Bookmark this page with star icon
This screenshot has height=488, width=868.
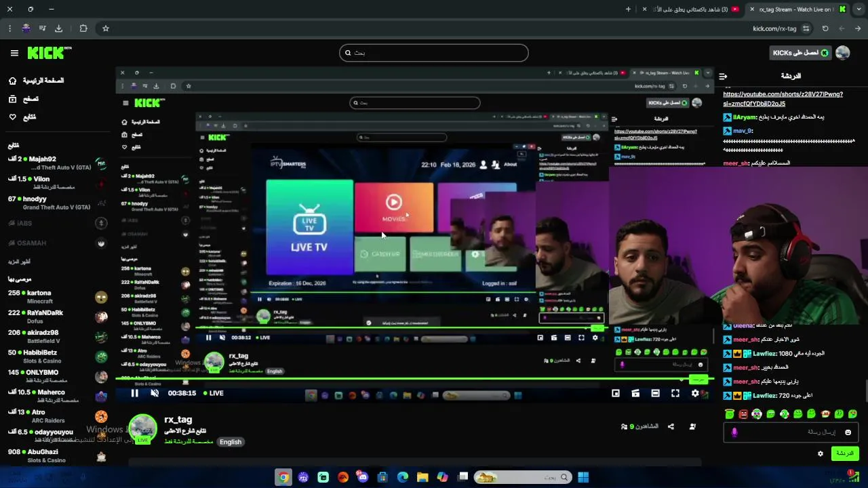click(x=106, y=28)
